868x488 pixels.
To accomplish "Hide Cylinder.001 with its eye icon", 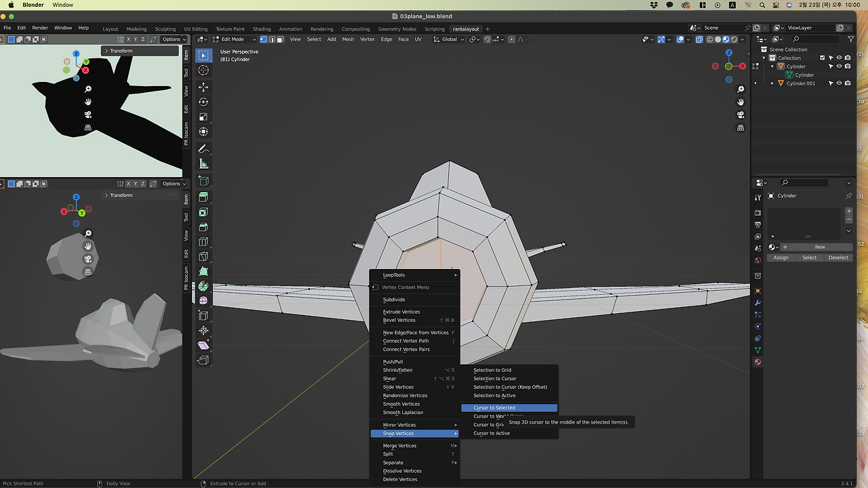I will click(x=839, y=83).
